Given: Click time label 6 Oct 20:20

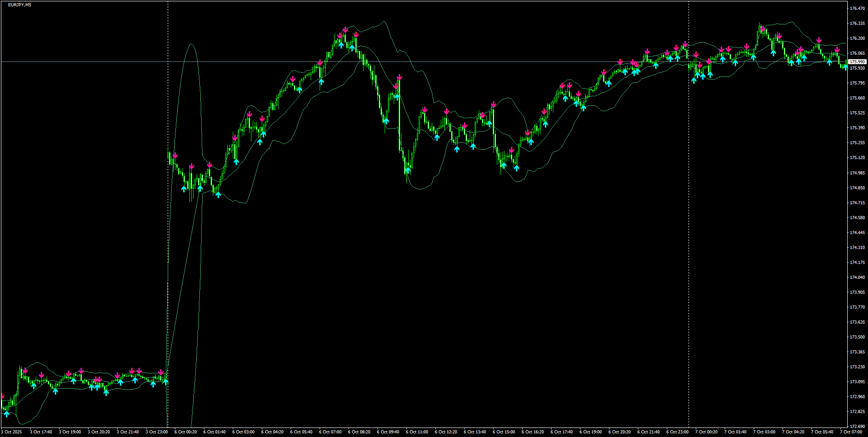Looking at the screenshot, I should point(619,432).
